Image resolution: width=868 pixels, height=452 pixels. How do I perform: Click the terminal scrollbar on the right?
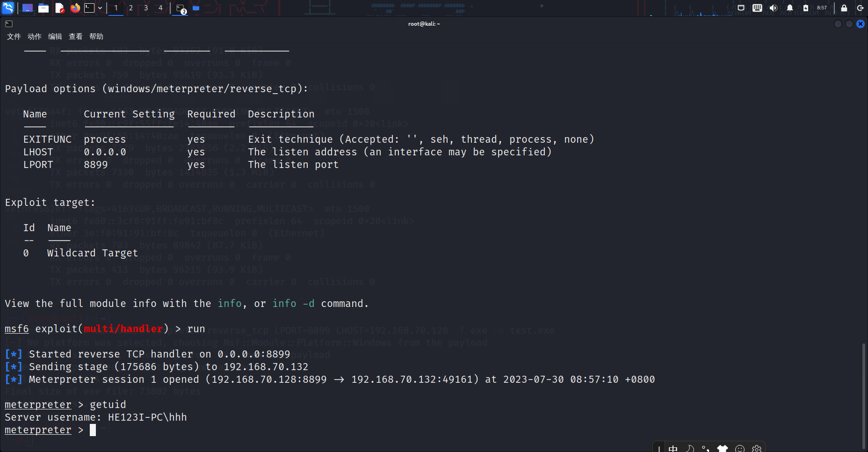click(864, 393)
